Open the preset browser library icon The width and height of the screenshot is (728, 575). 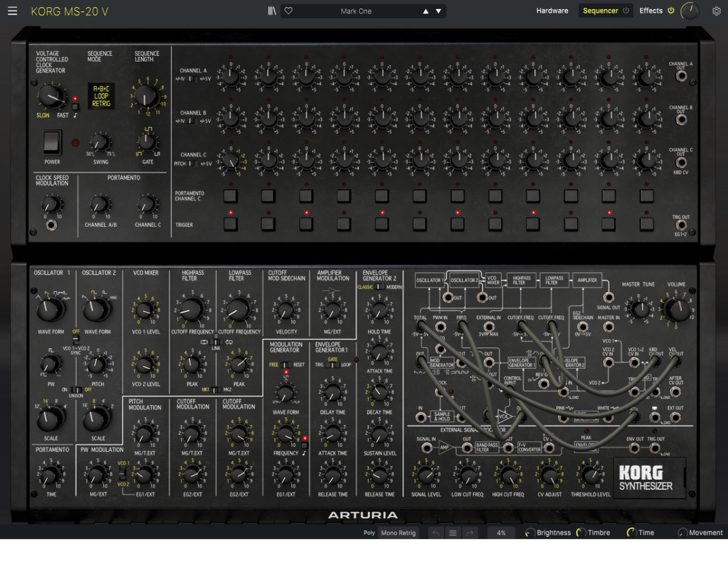point(272,11)
